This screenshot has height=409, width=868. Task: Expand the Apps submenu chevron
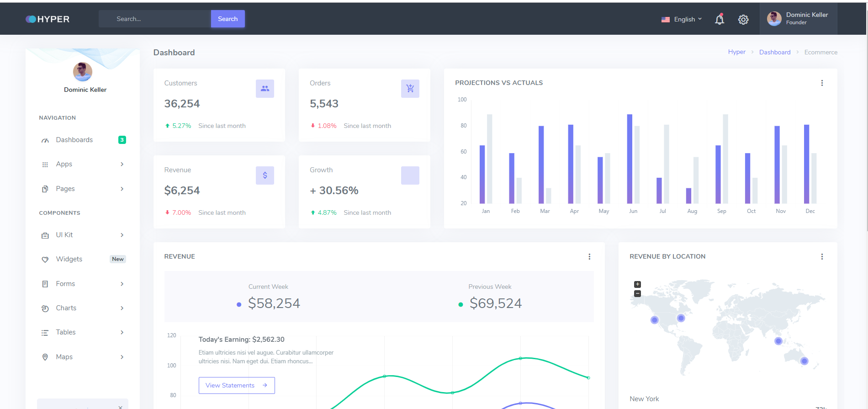[x=122, y=165]
